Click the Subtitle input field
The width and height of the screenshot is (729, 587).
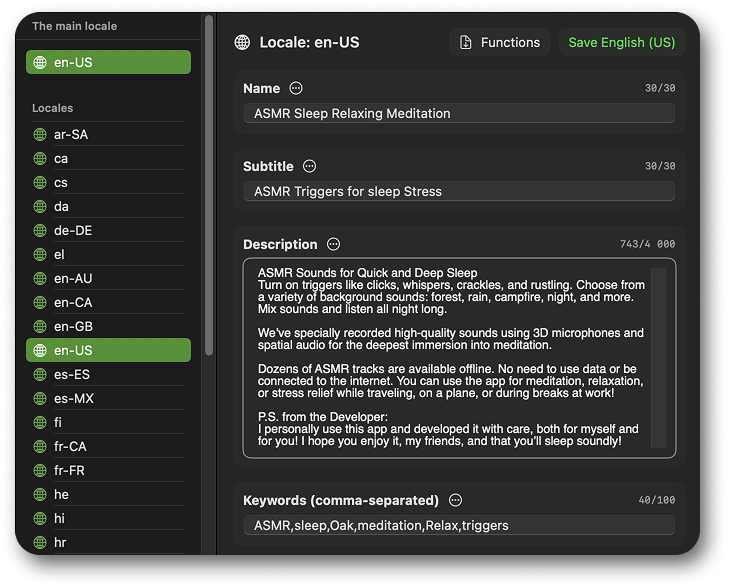click(x=459, y=191)
